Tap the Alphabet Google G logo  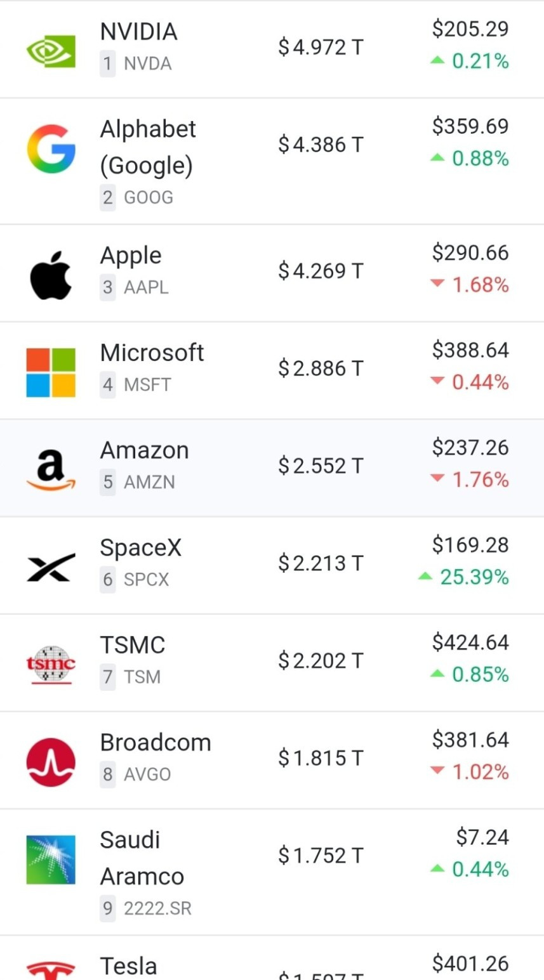[x=51, y=149]
